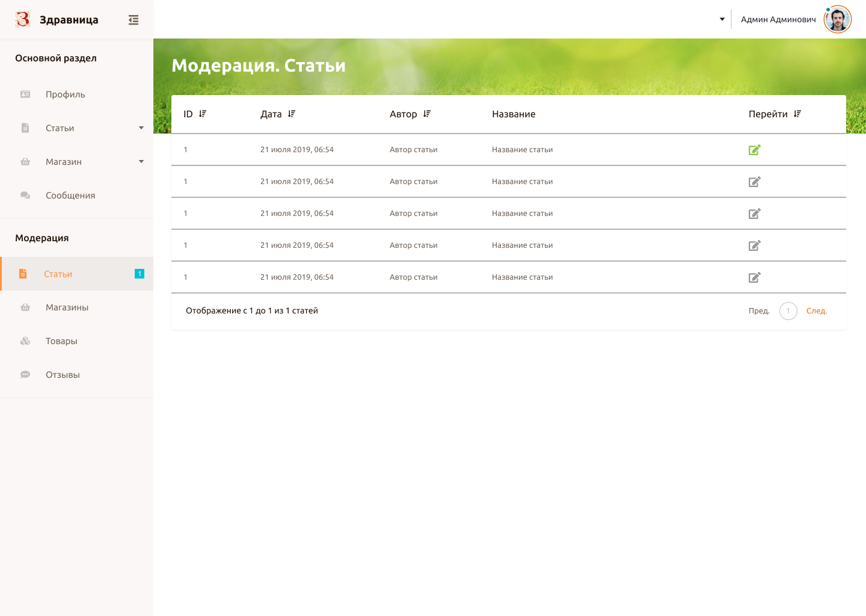Click the chat bubbles icon beside Сообщения

coord(25,196)
